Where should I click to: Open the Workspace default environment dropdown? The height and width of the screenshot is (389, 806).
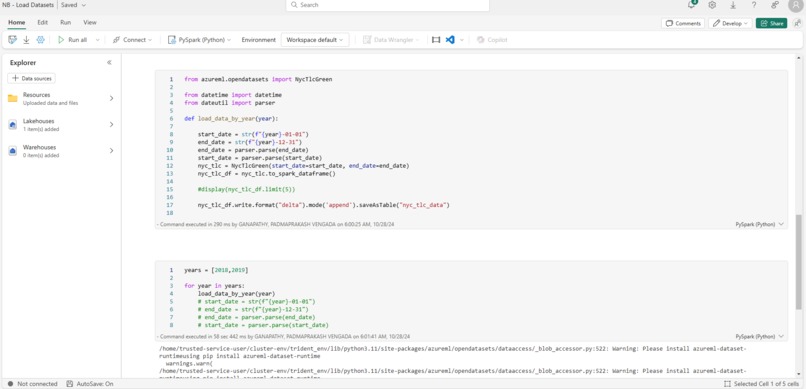(315, 40)
